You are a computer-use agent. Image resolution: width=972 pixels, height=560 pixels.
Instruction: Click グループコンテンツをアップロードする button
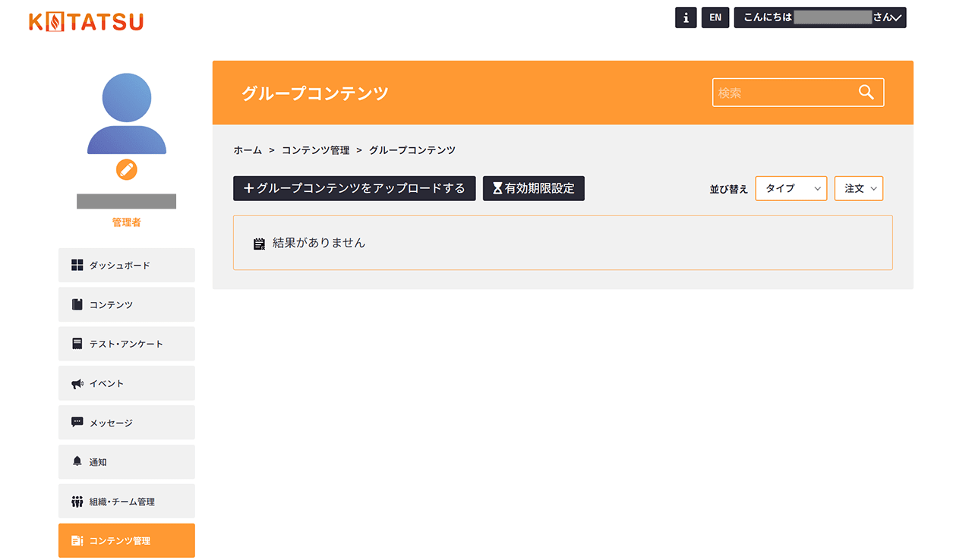pyautogui.click(x=354, y=188)
